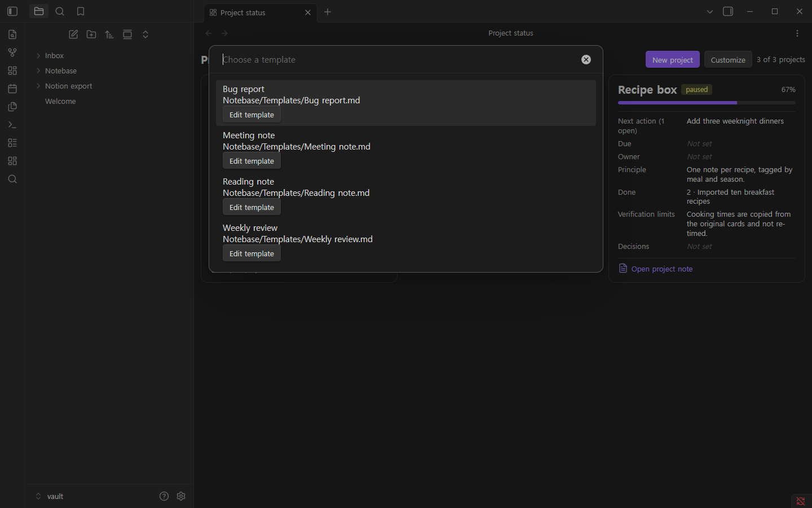
Task: Toggle the right sidebar
Action: pyautogui.click(x=728, y=11)
